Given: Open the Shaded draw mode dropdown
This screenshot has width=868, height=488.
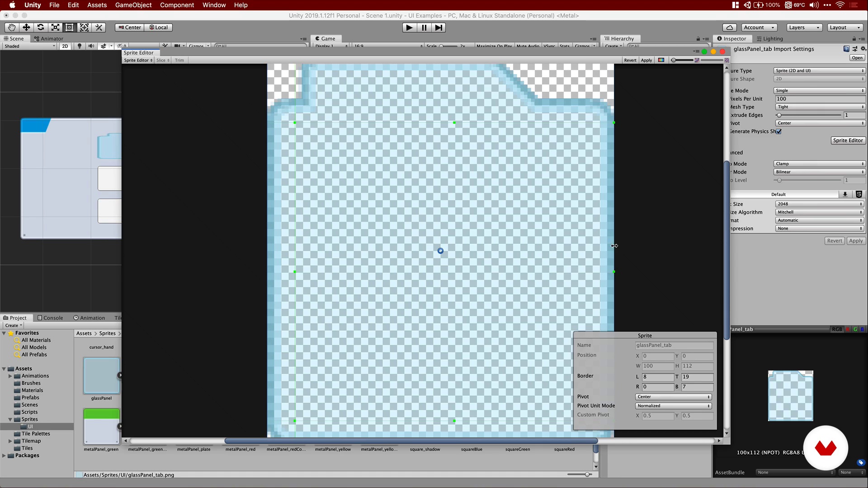Looking at the screenshot, I should [x=30, y=46].
